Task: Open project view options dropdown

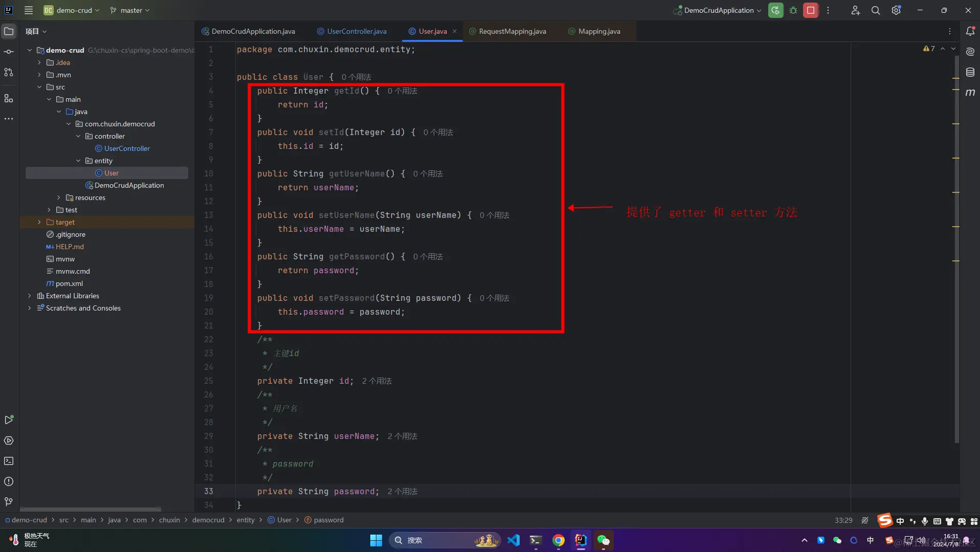Action: (36, 31)
